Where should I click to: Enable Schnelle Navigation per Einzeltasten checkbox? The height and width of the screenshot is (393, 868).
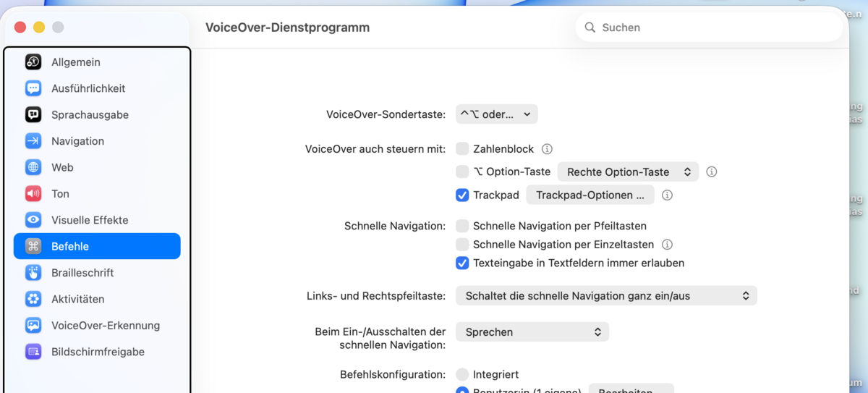pyautogui.click(x=462, y=245)
